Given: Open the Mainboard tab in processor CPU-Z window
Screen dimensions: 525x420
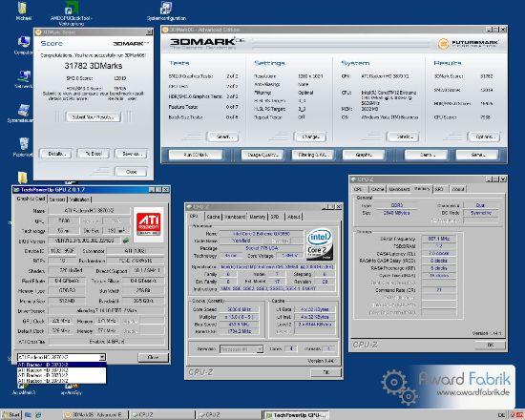Looking at the screenshot, I should (x=235, y=217).
